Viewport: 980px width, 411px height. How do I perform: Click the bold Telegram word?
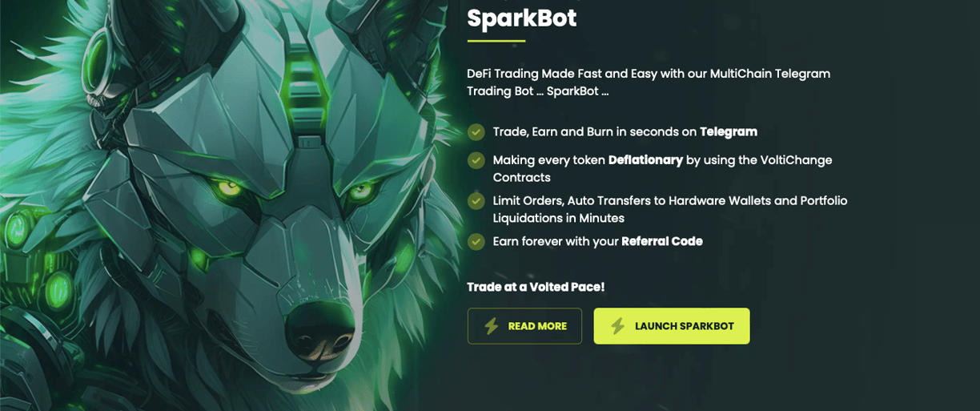(729, 131)
